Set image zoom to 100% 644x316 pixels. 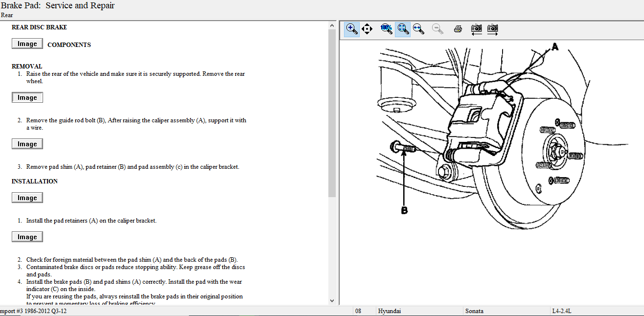tap(386, 29)
